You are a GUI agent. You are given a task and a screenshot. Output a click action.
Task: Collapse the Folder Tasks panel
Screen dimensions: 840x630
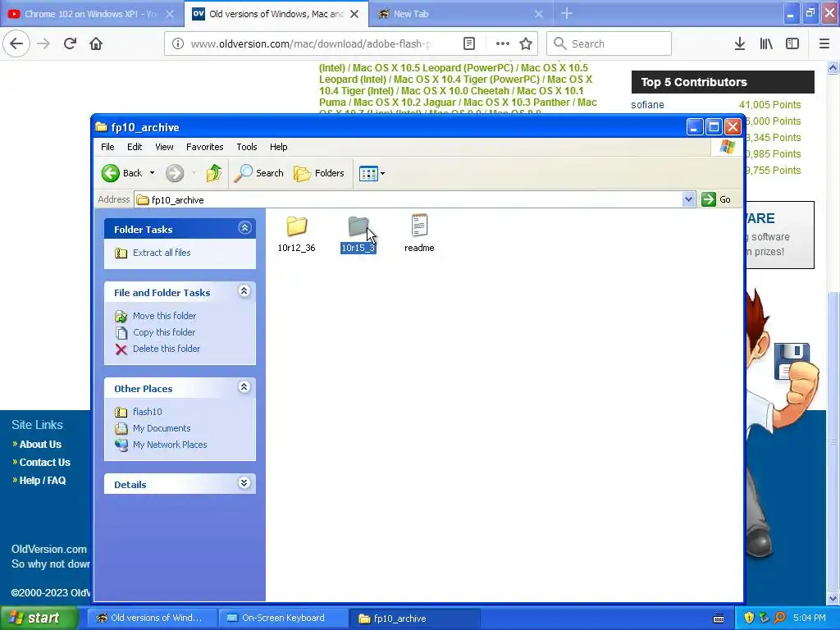coord(244,228)
